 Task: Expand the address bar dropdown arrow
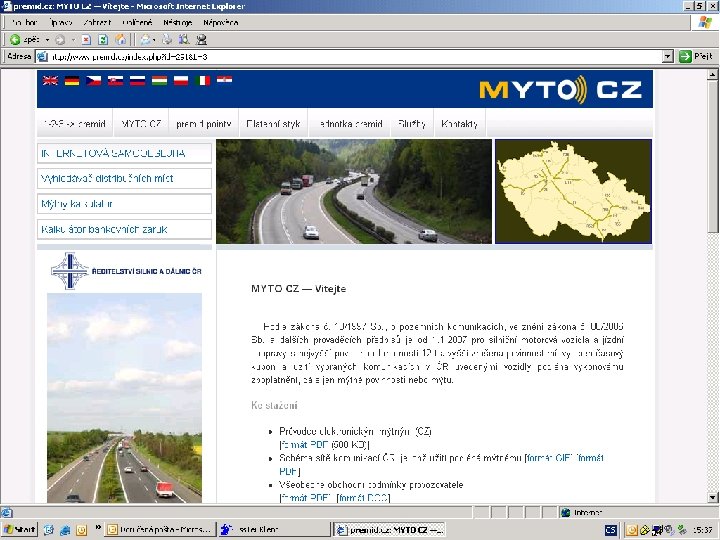point(668,57)
